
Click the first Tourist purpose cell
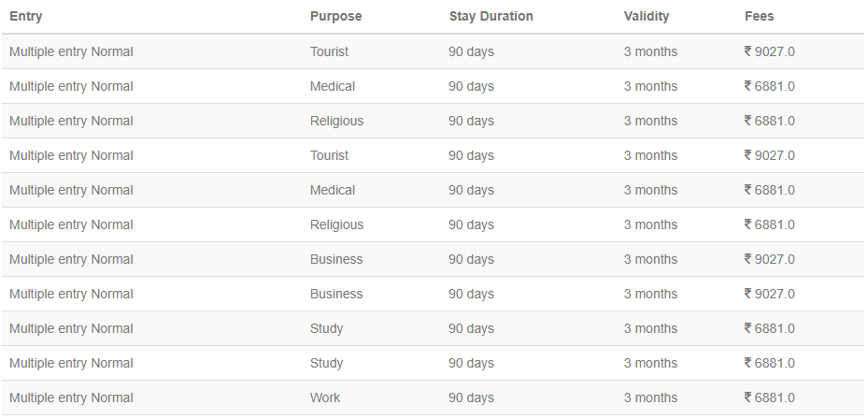330,51
